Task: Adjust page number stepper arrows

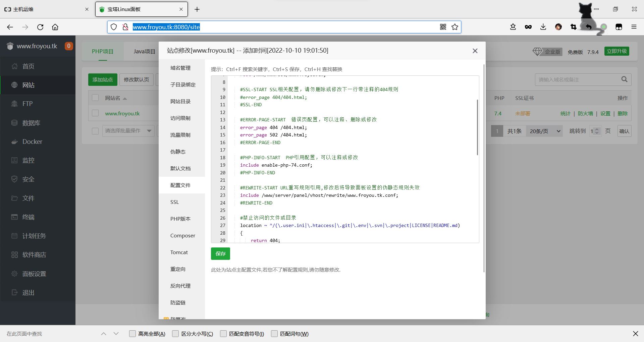Action: [x=597, y=131]
